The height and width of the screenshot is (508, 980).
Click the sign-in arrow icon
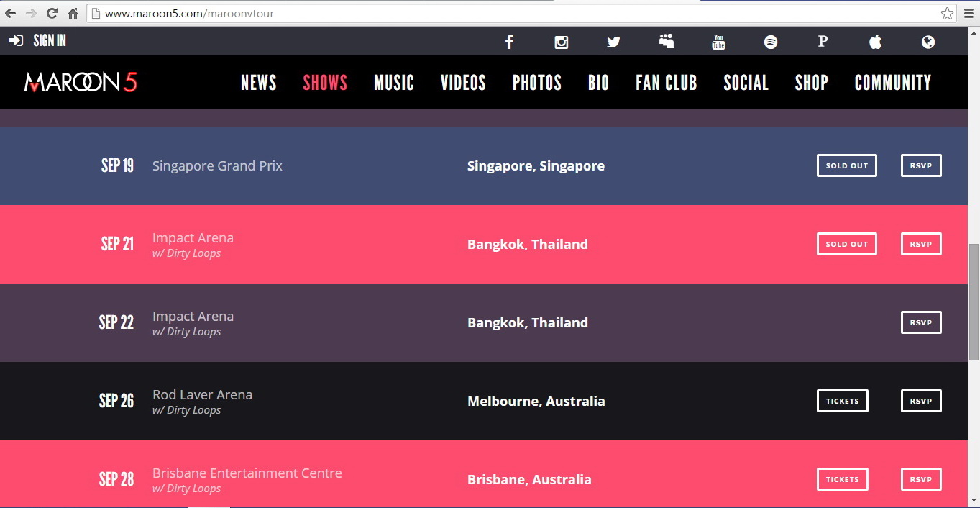[17, 40]
